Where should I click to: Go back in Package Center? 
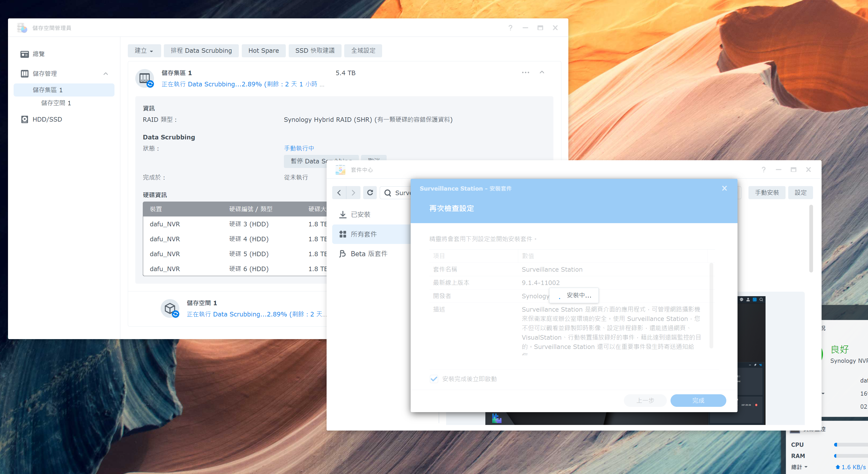[x=339, y=192]
